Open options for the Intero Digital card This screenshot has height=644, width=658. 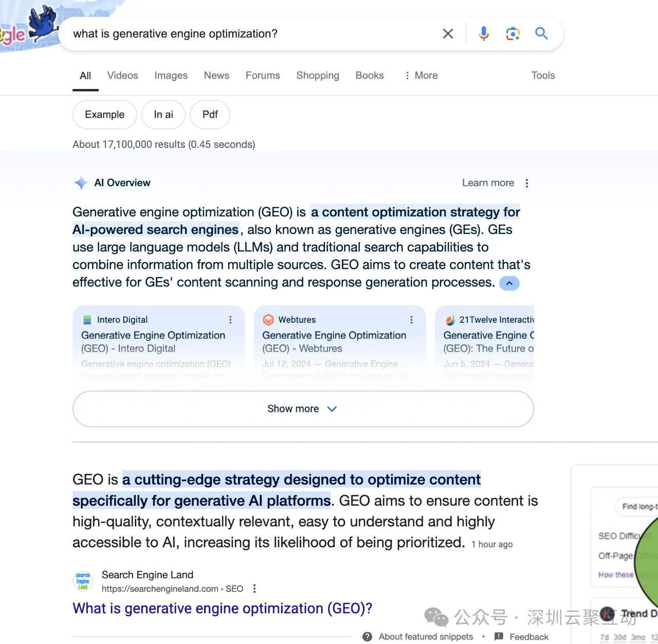[x=230, y=320]
